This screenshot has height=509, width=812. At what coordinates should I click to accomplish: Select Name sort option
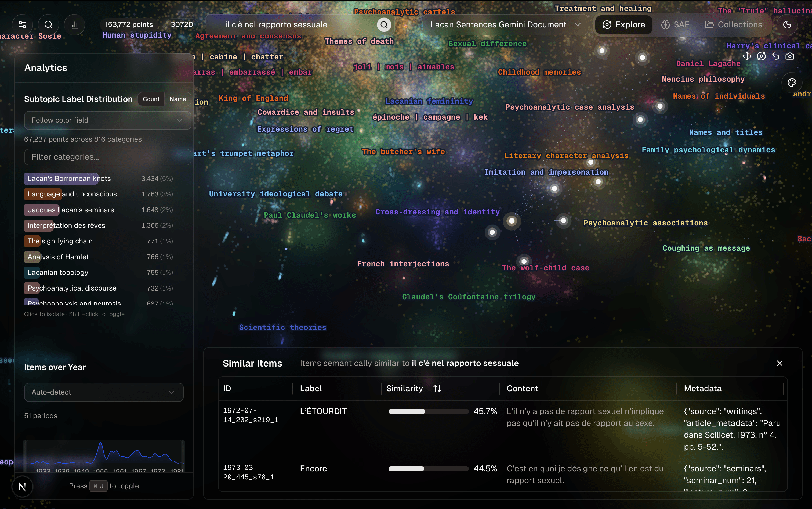(x=177, y=99)
